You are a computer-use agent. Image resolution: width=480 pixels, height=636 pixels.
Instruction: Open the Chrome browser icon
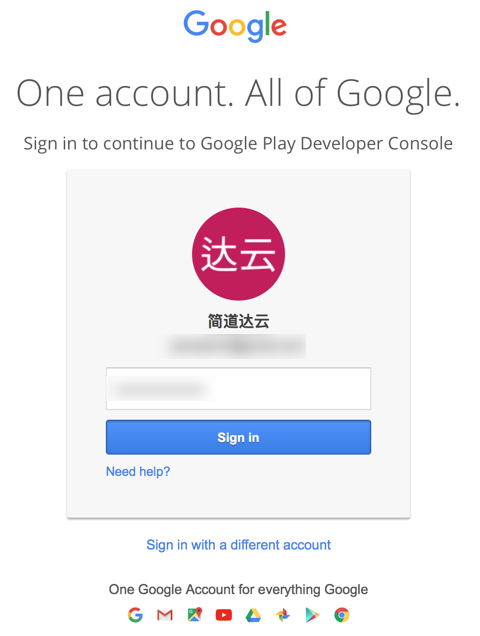342,615
